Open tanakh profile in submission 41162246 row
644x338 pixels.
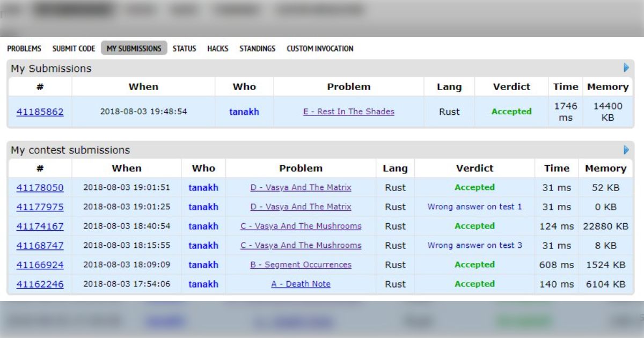pos(203,284)
